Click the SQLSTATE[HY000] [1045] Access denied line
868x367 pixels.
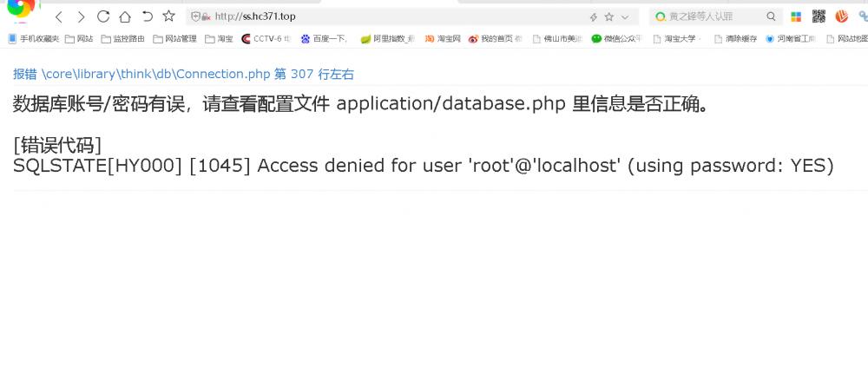(x=424, y=166)
